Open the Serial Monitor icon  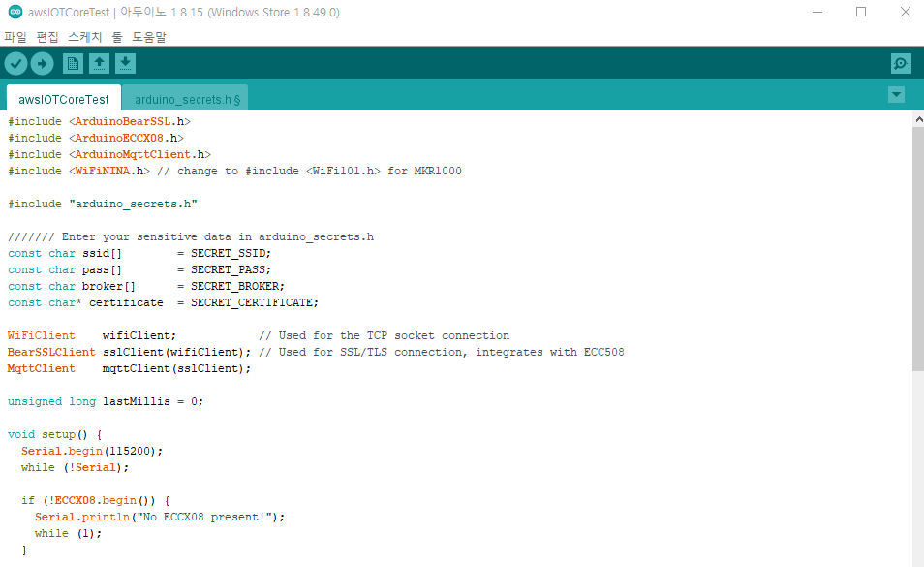[x=901, y=64]
